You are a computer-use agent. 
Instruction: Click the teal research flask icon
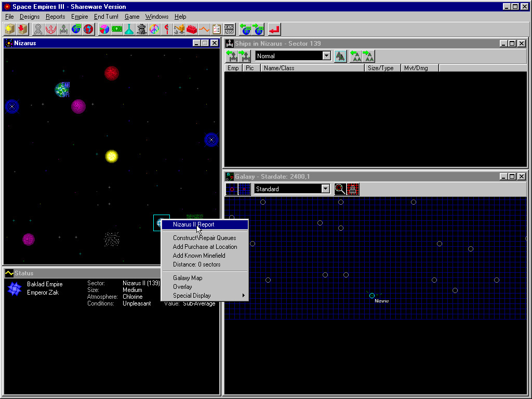click(x=129, y=30)
